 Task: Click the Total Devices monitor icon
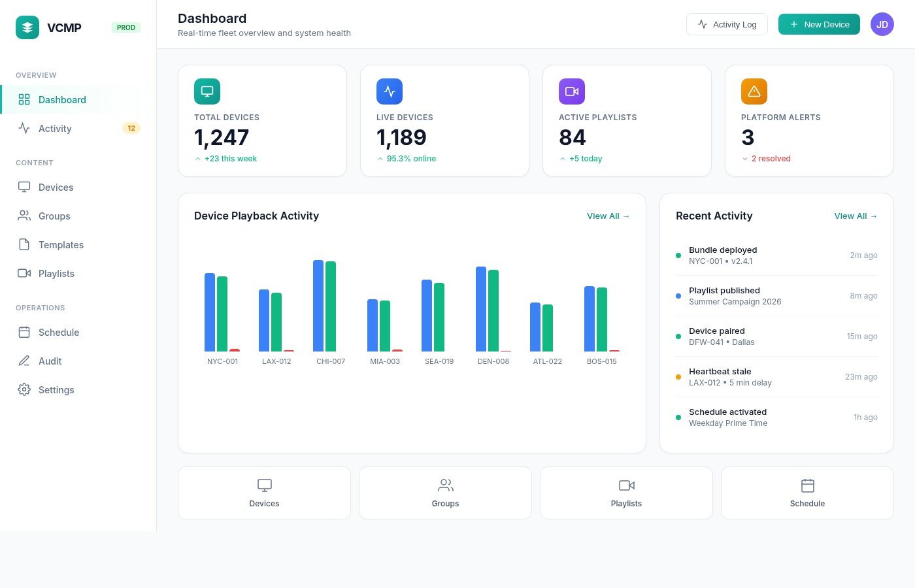207,91
